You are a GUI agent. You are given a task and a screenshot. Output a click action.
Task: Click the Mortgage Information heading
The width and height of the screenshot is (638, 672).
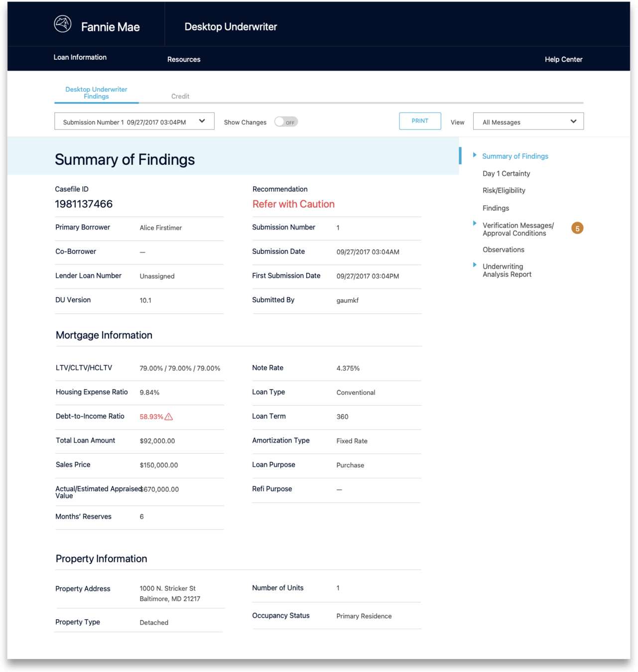click(104, 335)
